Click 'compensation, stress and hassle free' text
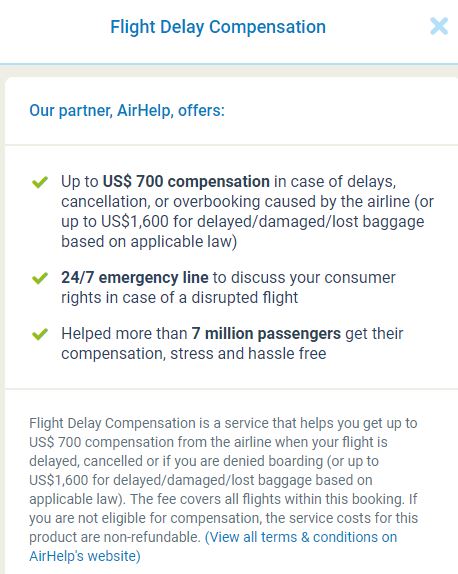This screenshot has width=458, height=574. (x=194, y=354)
